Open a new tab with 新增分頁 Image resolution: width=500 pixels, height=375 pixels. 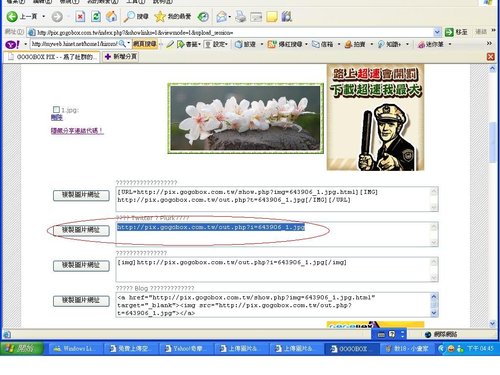(x=121, y=57)
